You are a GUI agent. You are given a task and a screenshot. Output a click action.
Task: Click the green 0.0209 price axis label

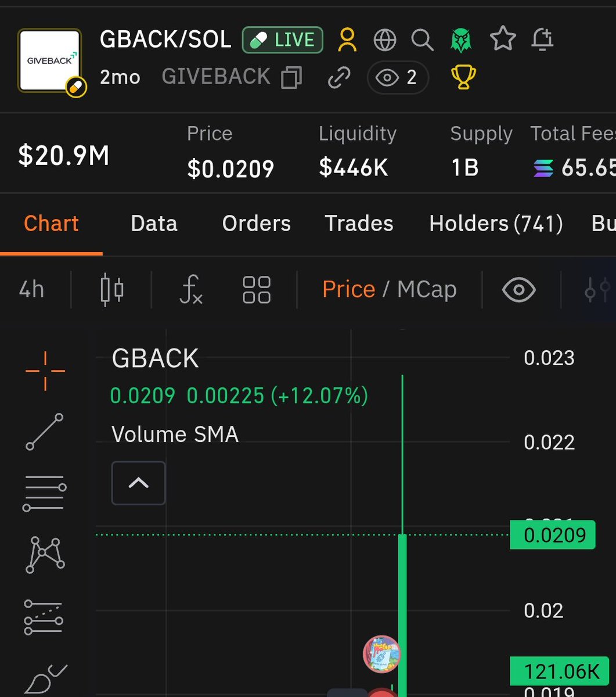tap(553, 535)
